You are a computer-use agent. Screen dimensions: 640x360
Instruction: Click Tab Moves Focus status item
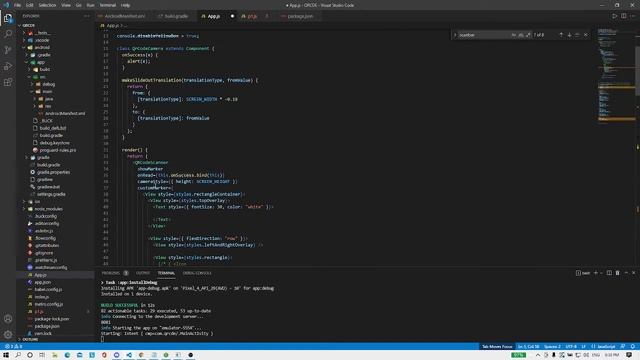tap(497, 347)
